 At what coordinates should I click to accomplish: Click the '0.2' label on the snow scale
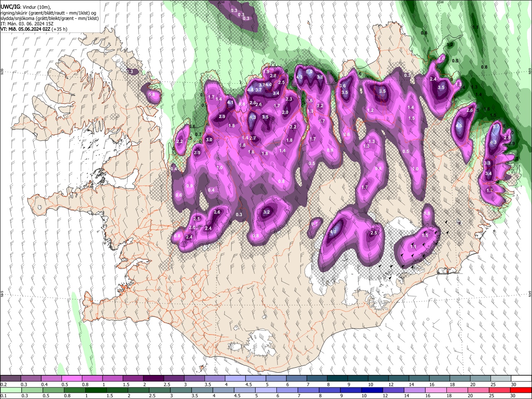click(3, 384)
